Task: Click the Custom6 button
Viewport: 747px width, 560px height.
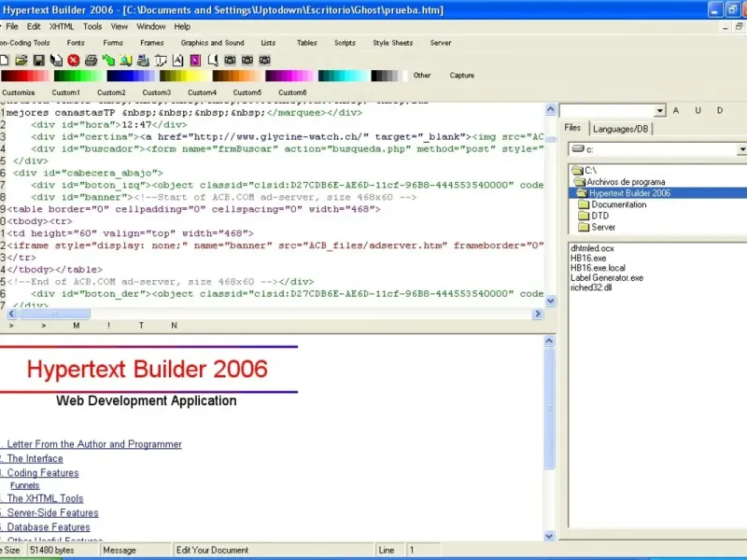Action: point(292,92)
